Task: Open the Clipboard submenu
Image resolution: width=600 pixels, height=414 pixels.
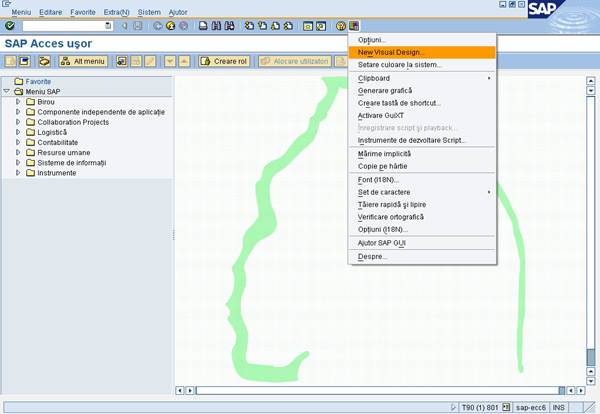Action: (x=422, y=78)
